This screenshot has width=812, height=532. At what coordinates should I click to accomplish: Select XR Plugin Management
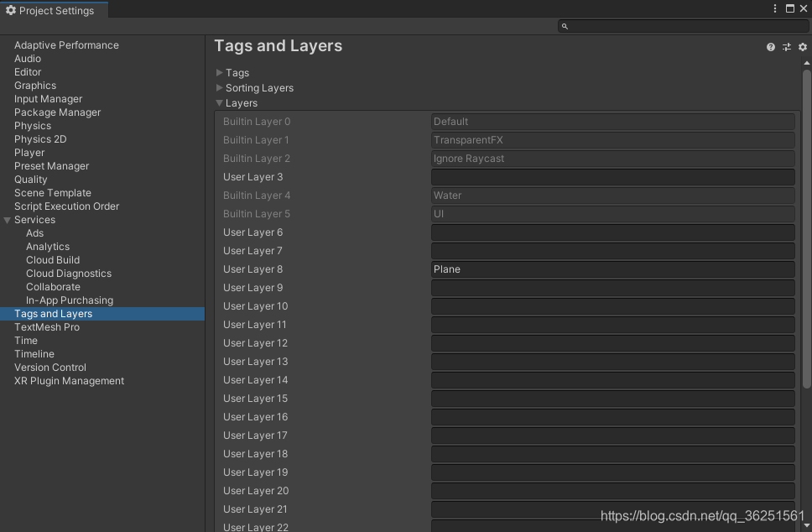coord(69,380)
